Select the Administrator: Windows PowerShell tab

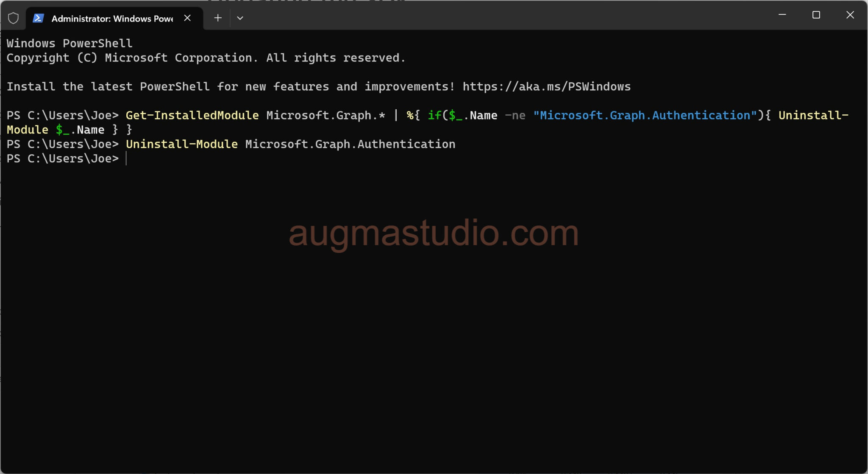pyautogui.click(x=112, y=18)
